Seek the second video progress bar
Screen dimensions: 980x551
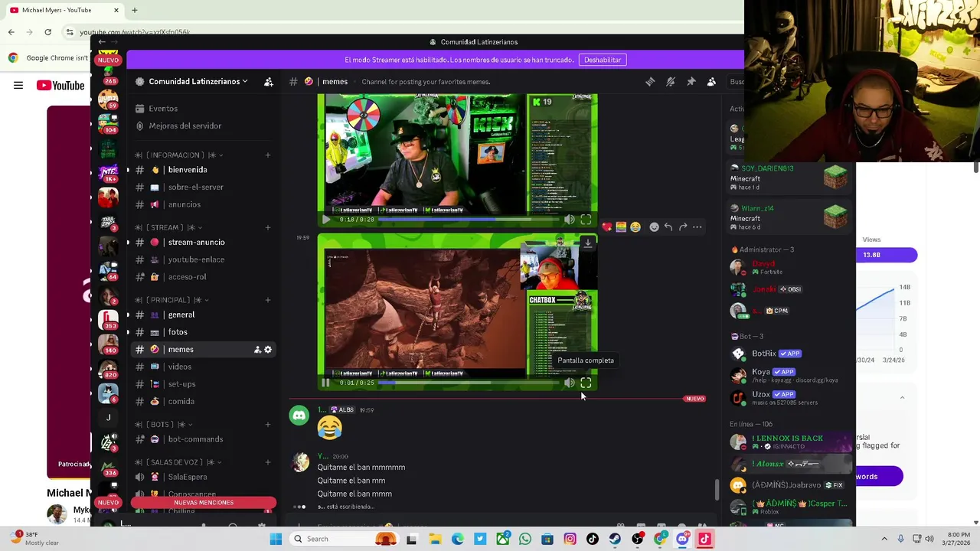[x=469, y=383]
